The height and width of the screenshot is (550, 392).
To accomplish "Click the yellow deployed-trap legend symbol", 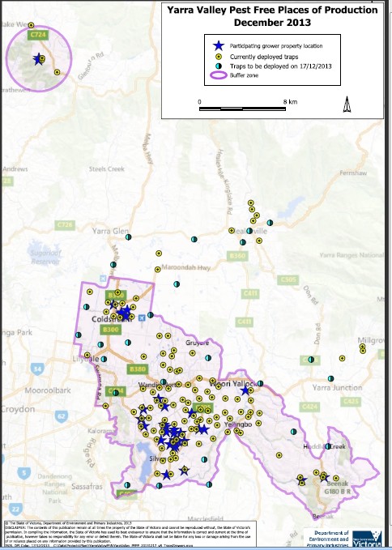I will pos(219,57).
